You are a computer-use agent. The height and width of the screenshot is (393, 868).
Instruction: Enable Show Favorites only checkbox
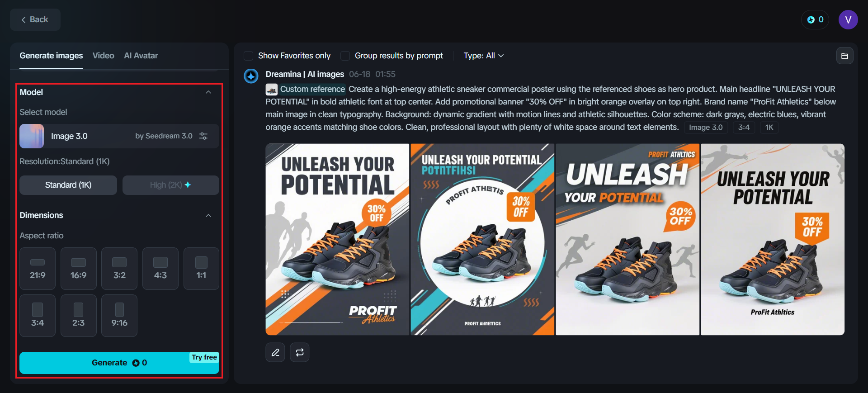tap(248, 56)
